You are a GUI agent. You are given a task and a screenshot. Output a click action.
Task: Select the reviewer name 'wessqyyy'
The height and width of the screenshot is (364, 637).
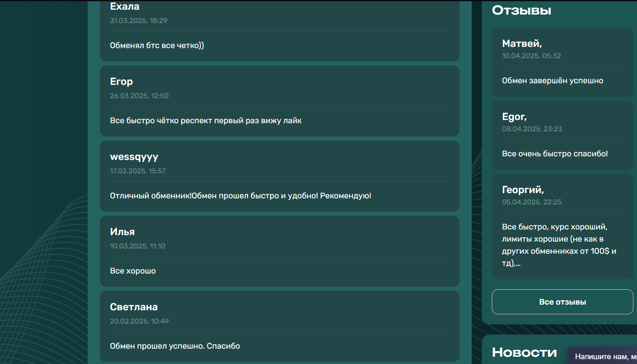tap(134, 157)
